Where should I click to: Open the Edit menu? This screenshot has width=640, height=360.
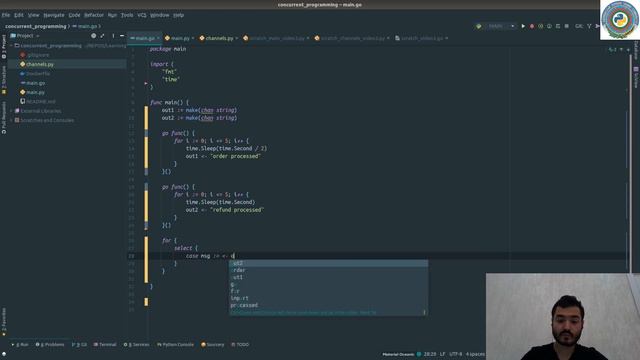pos(19,15)
